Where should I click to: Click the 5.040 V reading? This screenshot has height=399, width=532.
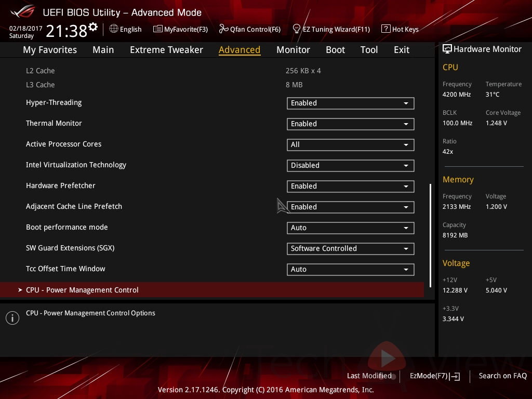click(496, 290)
